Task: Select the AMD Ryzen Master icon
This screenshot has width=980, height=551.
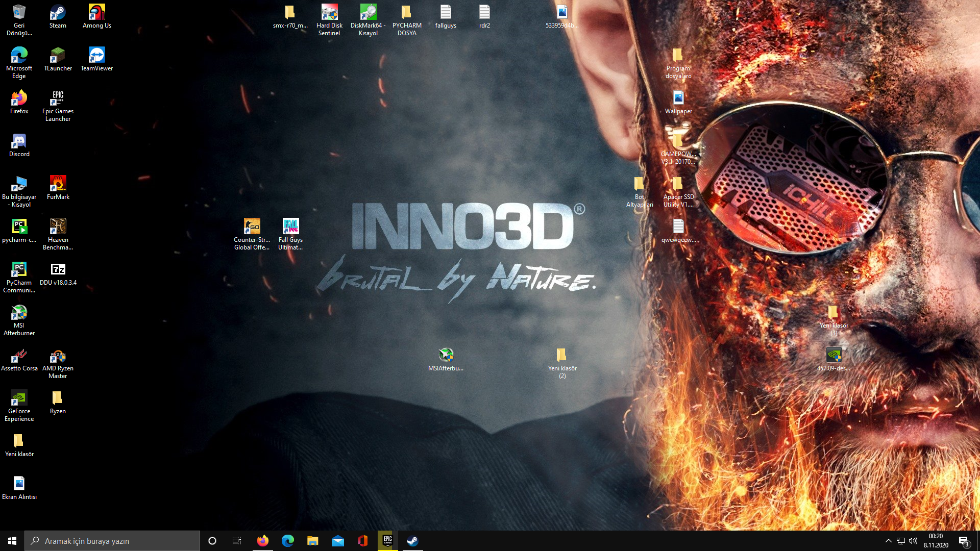Action: click(58, 363)
